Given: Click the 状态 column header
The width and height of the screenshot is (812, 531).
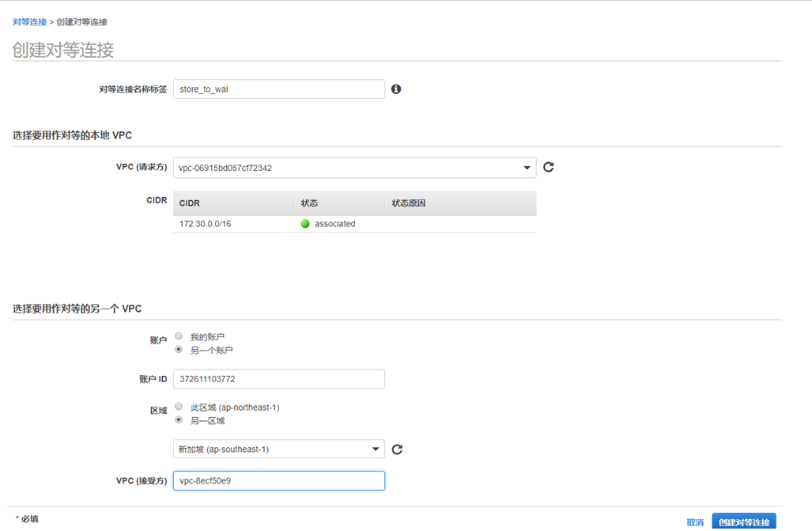Looking at the screenshot, I should pyautogui.click(x=309, y=203).
